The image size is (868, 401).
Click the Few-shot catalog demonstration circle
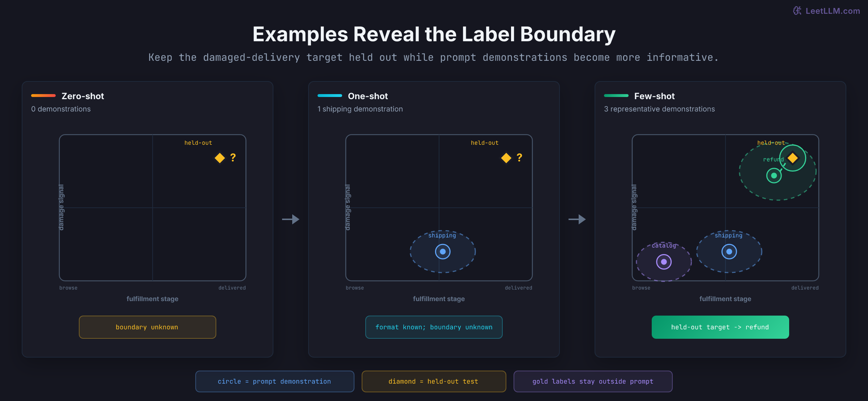pyautogui.click(x=664, y=262)
